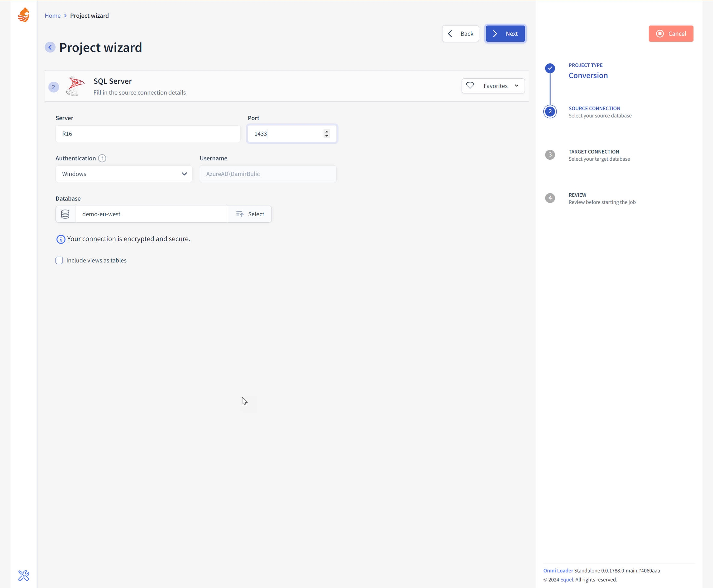Open the database Select list
The image size is (713, 588).
point(250,214)
